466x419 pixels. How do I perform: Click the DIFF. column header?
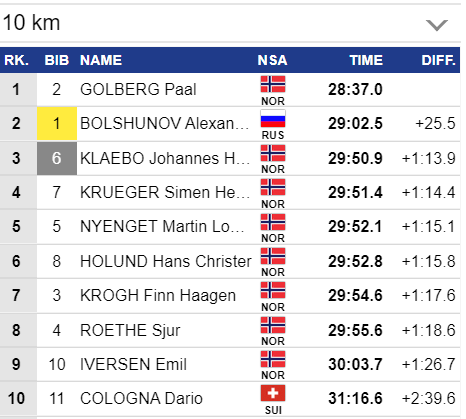438,60
